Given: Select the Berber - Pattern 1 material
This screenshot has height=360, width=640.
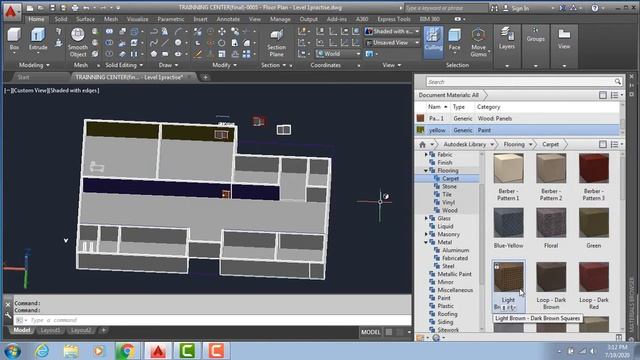Looking at the screenshot, I should tap(508, 177).
